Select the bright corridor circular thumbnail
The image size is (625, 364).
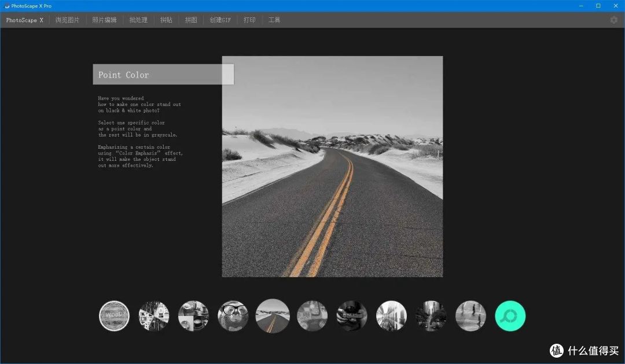pos(391,316)
